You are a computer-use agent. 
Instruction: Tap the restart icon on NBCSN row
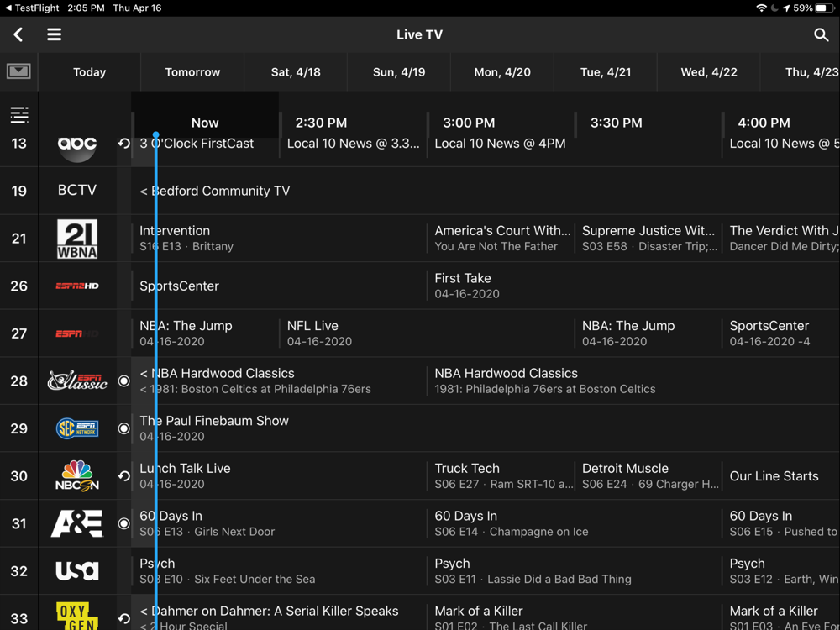tap(123, 475)
